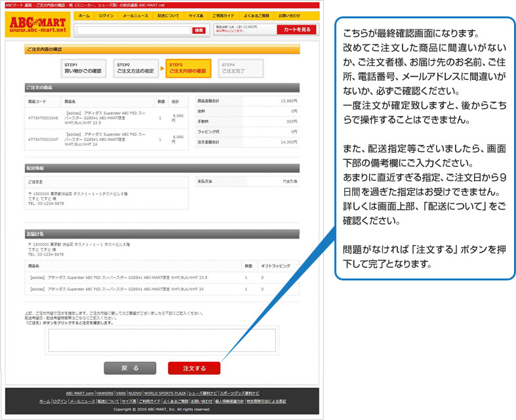This screenshot has width=516, height=420.
Task: Open 特定商取引法による表記 footer link
Action: coord(266,401)
